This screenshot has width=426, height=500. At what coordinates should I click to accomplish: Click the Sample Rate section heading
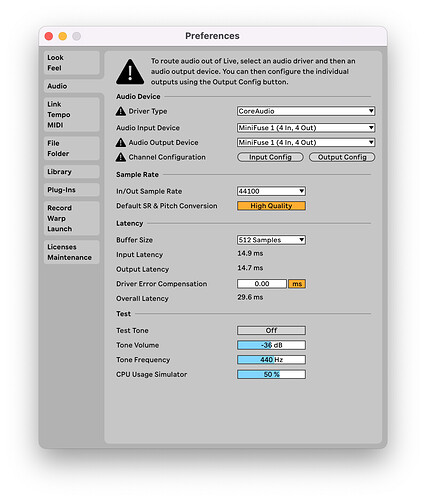click(137, 175)
